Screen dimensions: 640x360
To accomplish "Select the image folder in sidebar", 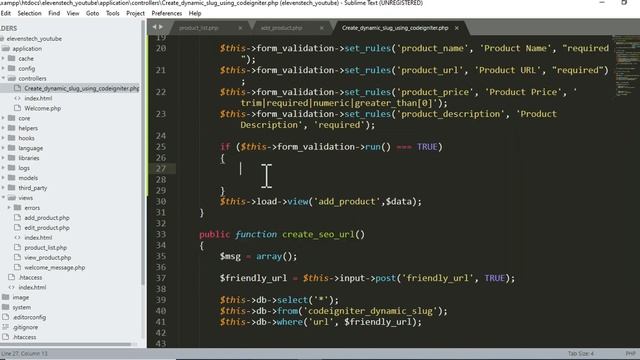I will point(20,297).
